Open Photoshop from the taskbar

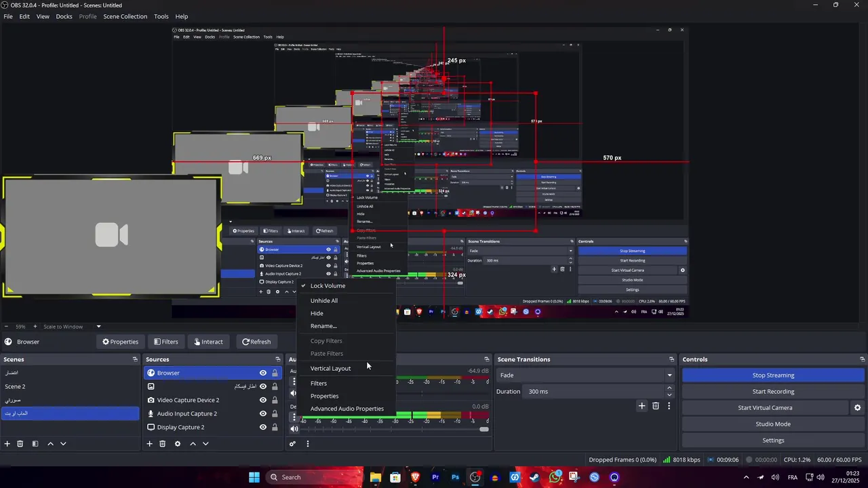[x=455, y=477]
